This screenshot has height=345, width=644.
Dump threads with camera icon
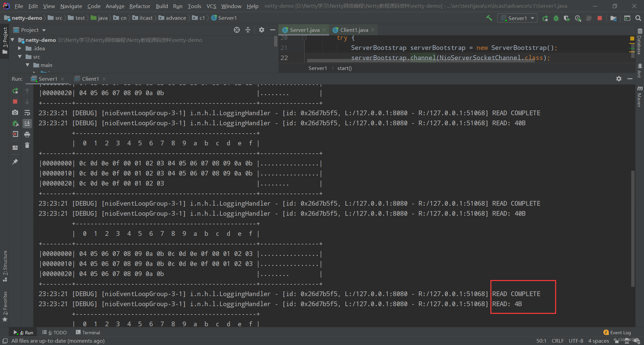click(15, 113)
